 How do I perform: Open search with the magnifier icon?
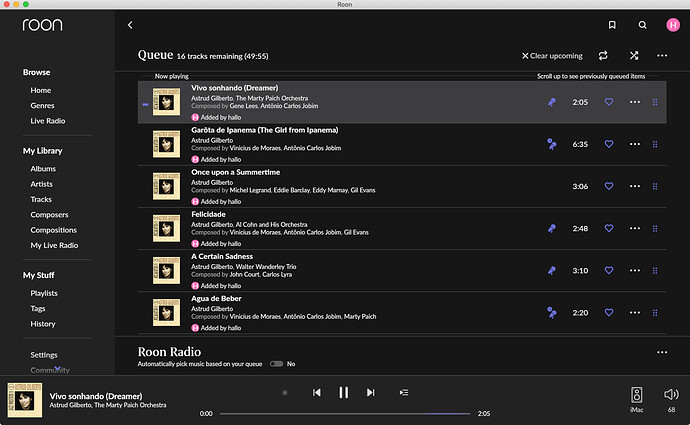642,25
